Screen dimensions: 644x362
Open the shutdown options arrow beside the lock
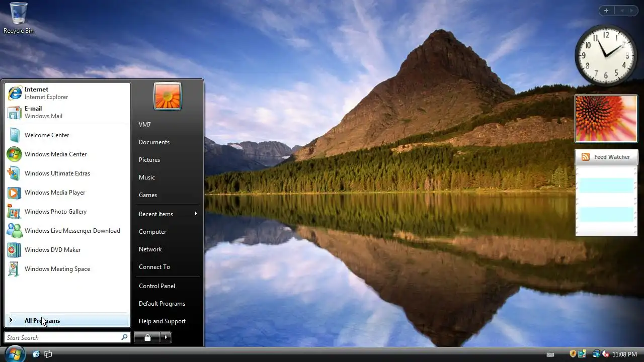pos(166,337)
